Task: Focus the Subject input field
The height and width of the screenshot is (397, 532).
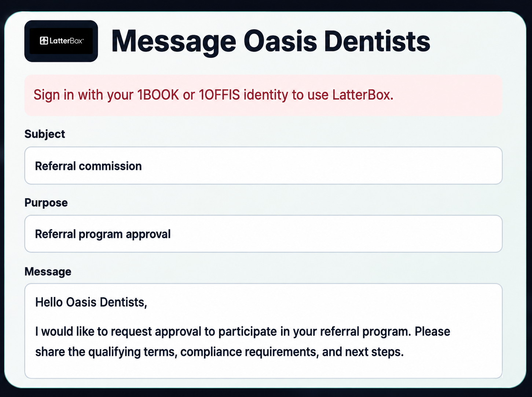Action: (263, 166)
